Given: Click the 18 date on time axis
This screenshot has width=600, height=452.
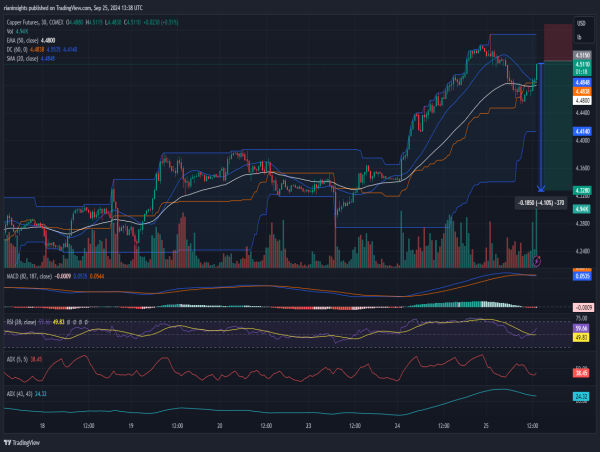Looking at the screenshot, I should point(42,426).
